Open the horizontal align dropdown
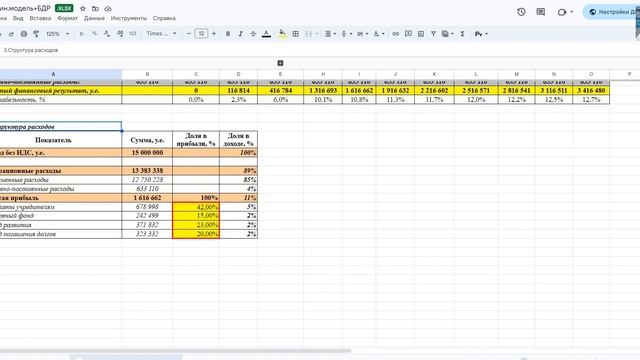 [330, 34]
